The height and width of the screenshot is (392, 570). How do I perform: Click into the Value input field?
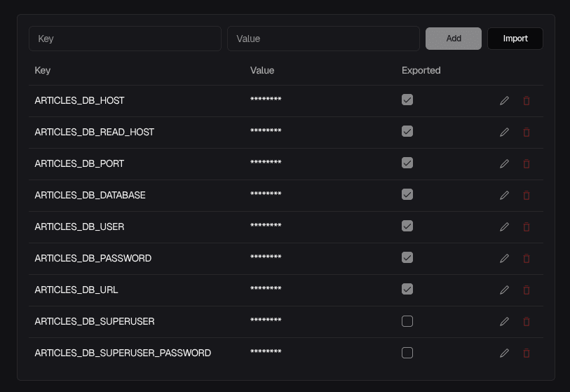(323, 39)
